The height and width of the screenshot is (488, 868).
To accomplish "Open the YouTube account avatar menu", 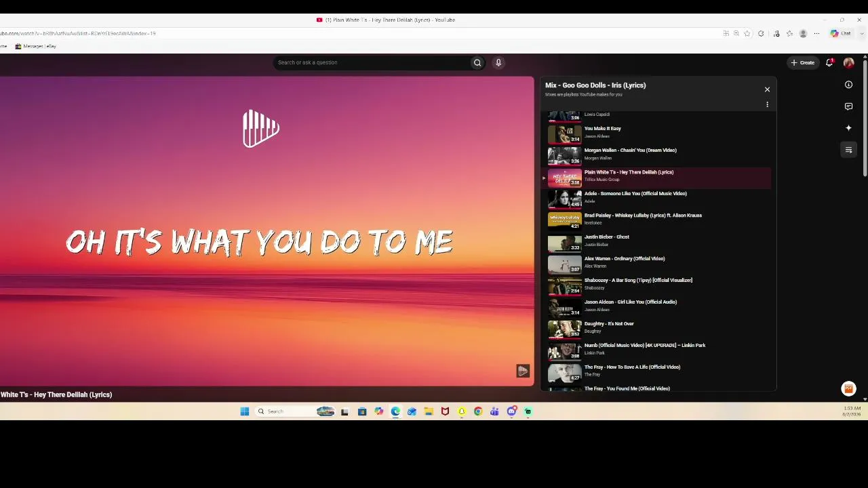I will pyautogui.click(x=848, y=63).
